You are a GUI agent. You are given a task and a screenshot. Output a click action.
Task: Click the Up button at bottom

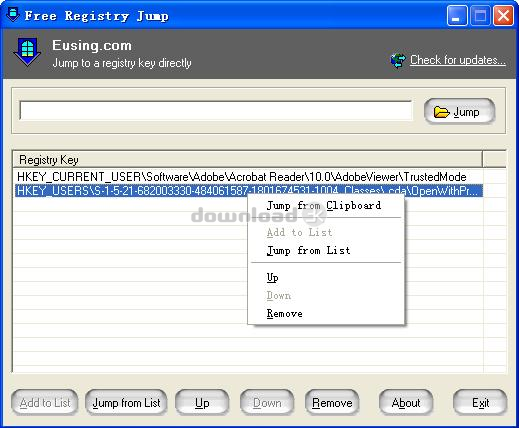(x=202, y=403)
